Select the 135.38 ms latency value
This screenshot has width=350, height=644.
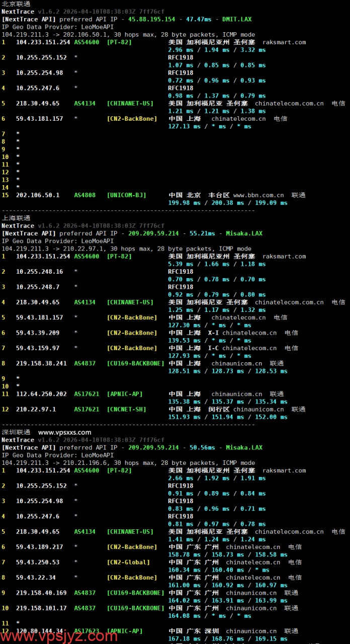click(184, 401)
